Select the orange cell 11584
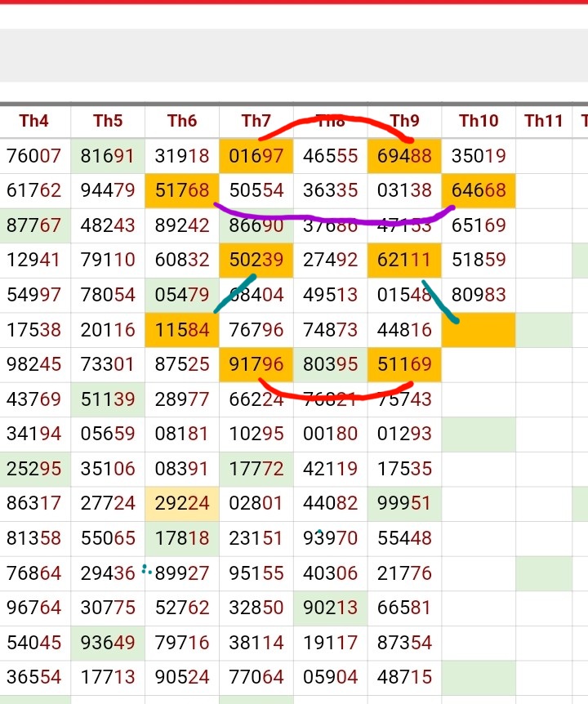The image size is (588, 704). pyautogui.click(x=182, y=329)
